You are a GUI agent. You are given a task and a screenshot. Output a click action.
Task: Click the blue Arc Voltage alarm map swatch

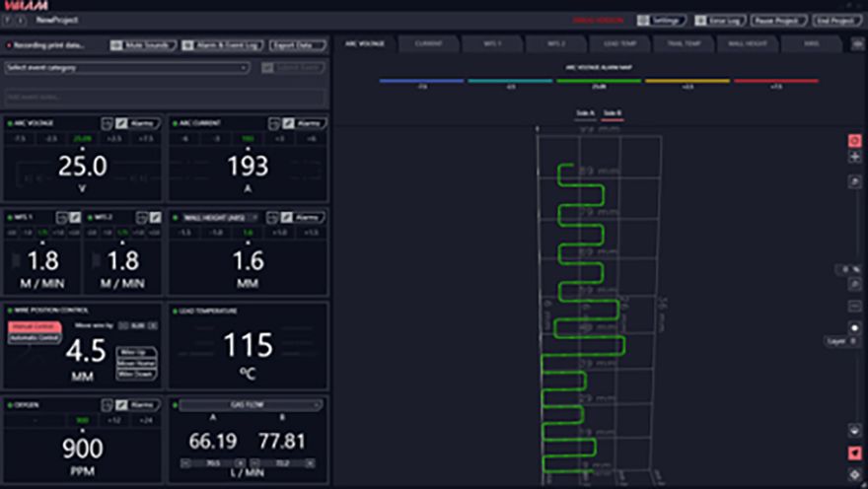pyautogui.click(x=421, y=82)
